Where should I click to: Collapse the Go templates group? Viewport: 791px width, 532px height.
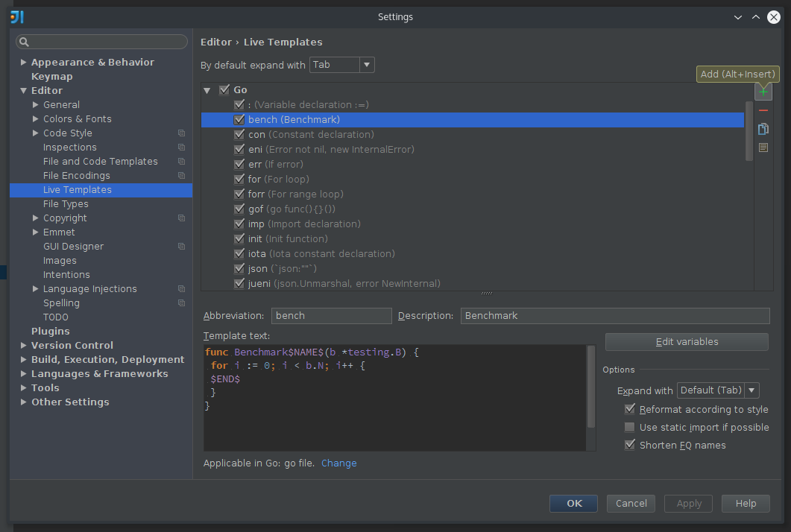coord(207,89)
